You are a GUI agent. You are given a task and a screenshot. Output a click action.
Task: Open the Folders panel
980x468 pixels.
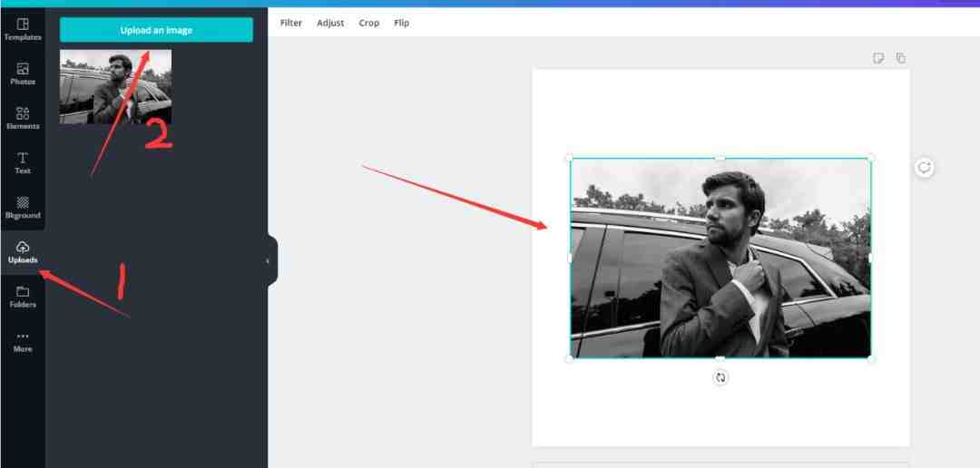tap(23, 296)
